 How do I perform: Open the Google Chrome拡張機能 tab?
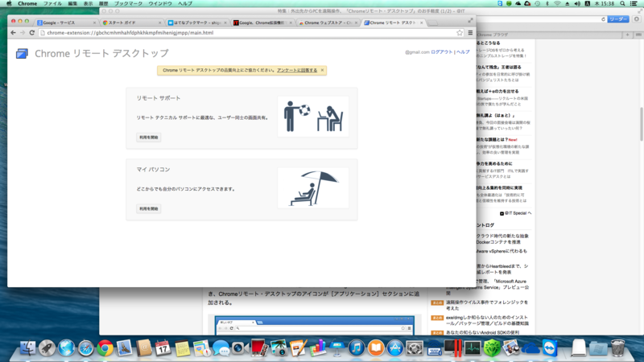[263, 23]
